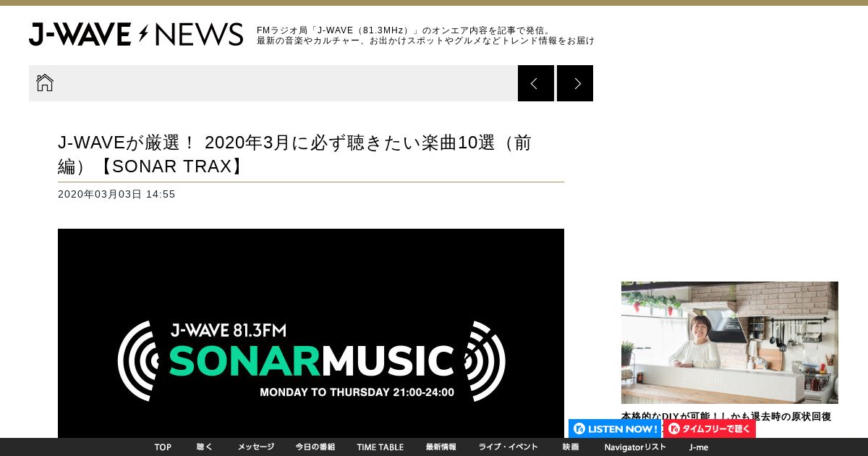Go to next article with right arrow
This screenshot has height=456, width=868.
click(575, 83)
